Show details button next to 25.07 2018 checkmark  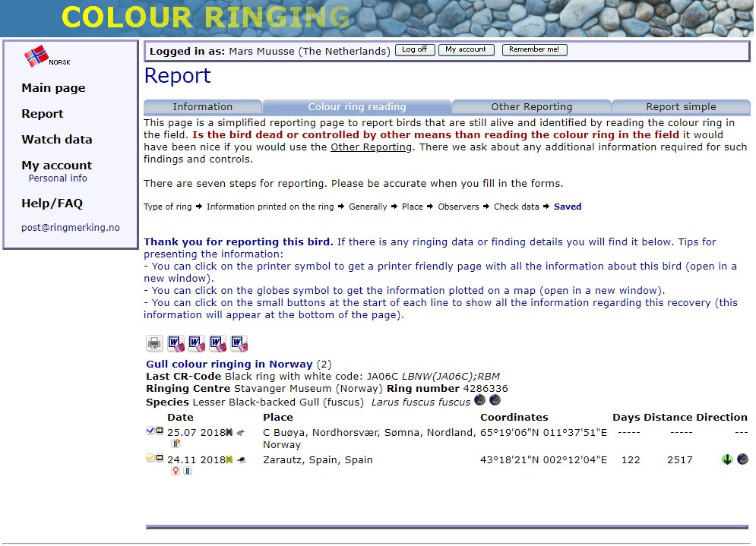coord(160,431)
